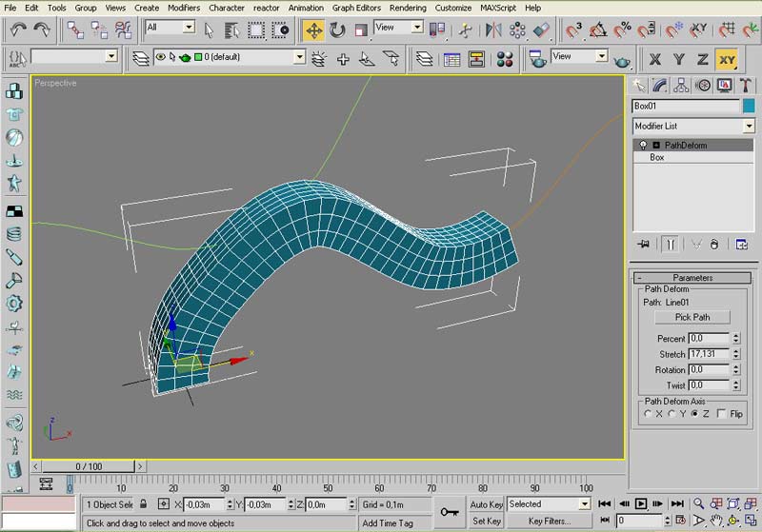Click the Configure Modifier Sets icon
Viewport: 762px width, 532px height.
click(x=742, y=245)
